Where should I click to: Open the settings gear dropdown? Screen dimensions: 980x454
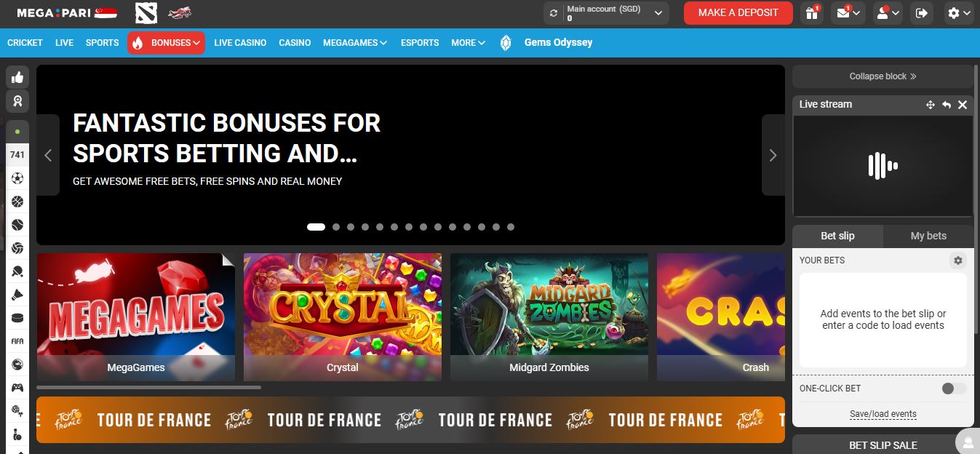[x=960, y=13]
